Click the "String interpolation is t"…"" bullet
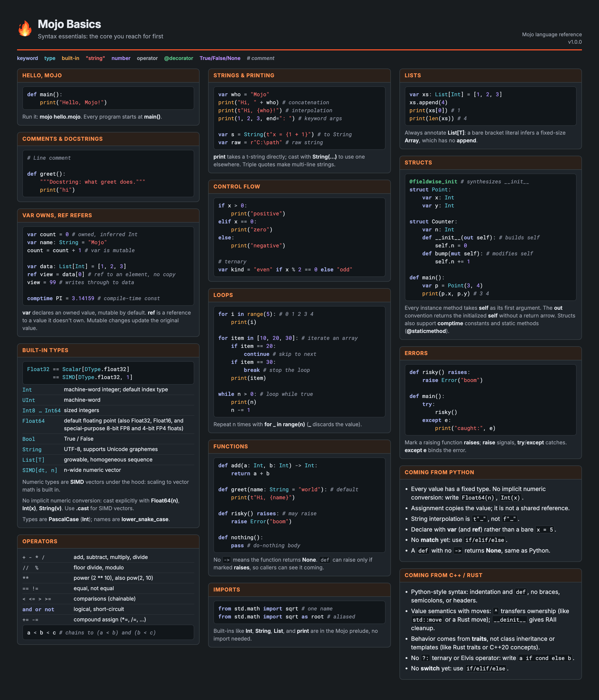Viewport: 599px width, 700px height. (465, 519)
